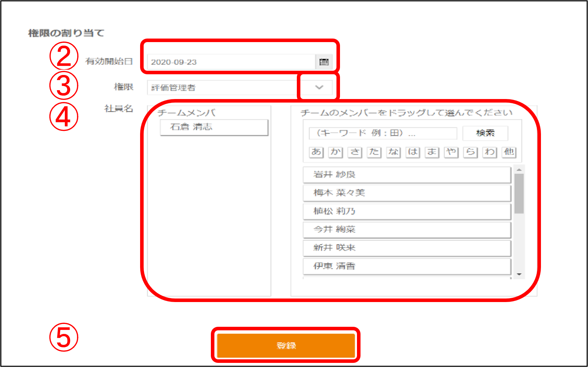Screen dimensions: 588x371
Task: Expand the 権限 dropdown showing 評価管理者
Action: [319, 87]
